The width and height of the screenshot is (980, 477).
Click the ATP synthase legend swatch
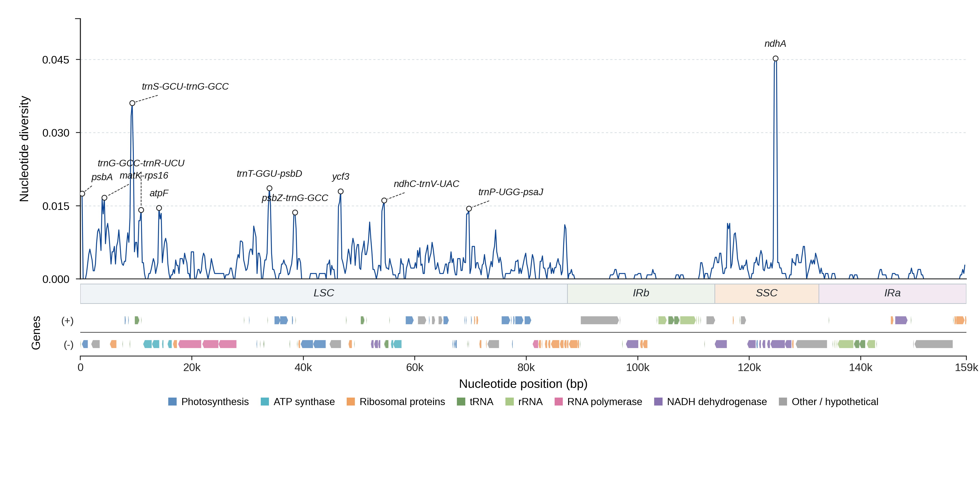click(x=265, y=402)
